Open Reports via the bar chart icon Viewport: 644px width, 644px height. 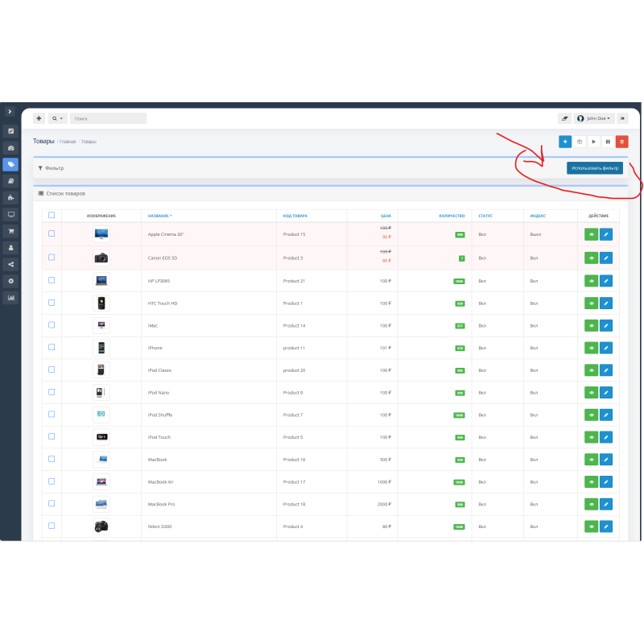pyautogui.click(x=10, y=298)
